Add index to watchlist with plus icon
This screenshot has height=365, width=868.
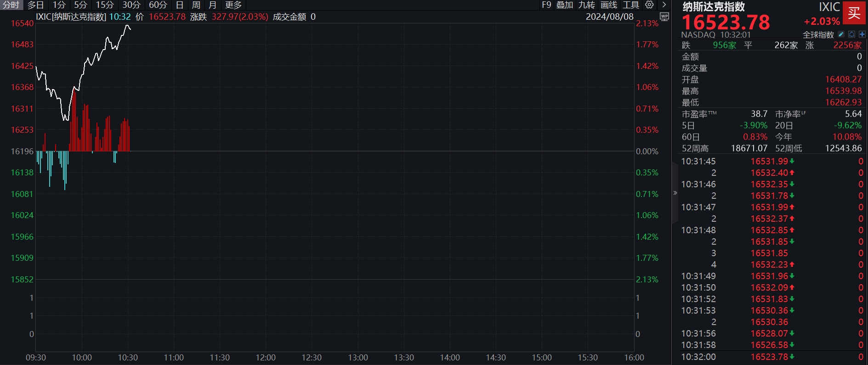(x=862, y=34)
